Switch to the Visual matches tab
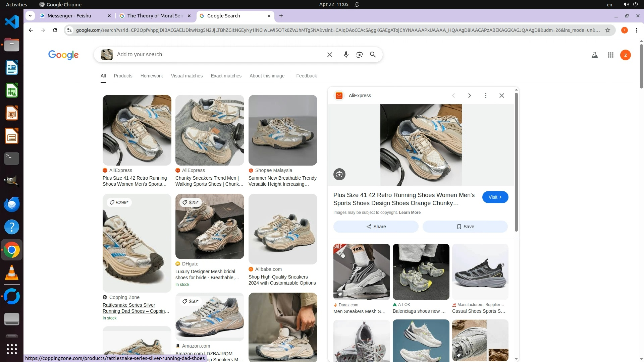644x362 pixels. (x=186, y=76)
